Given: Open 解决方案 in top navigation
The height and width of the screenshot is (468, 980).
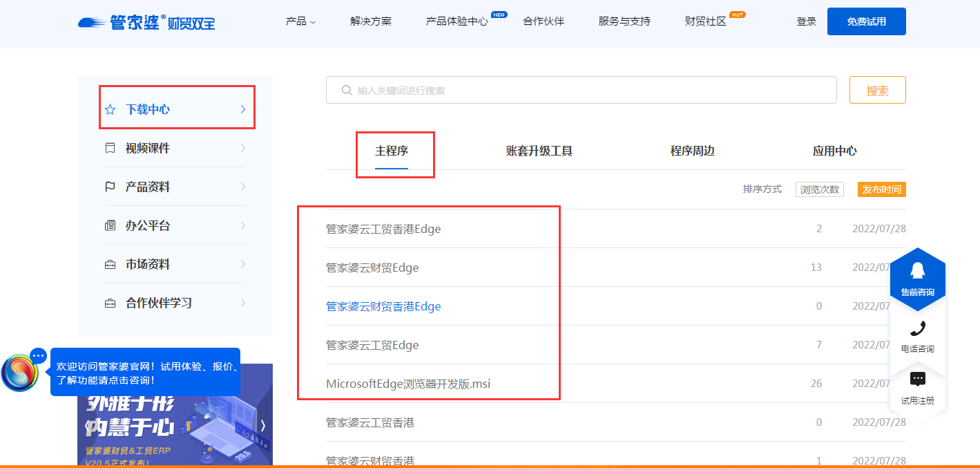Looking at the screenshot, I should [x=371, y=21].
